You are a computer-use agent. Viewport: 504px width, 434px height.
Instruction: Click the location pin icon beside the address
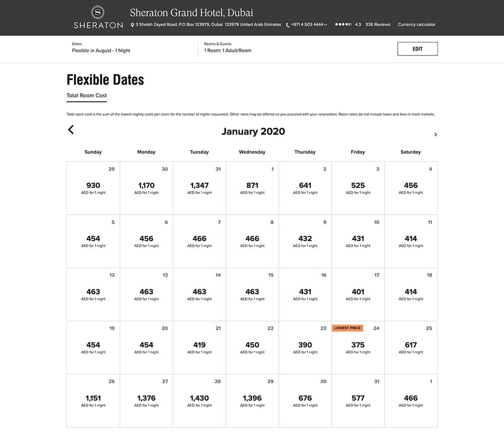point(132,24)
